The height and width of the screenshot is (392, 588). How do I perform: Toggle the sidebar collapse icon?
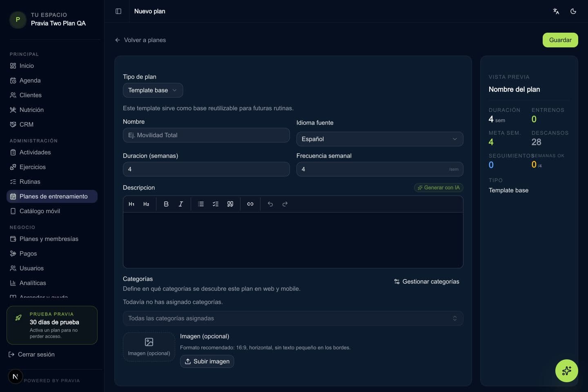click(x=118, y=11)
